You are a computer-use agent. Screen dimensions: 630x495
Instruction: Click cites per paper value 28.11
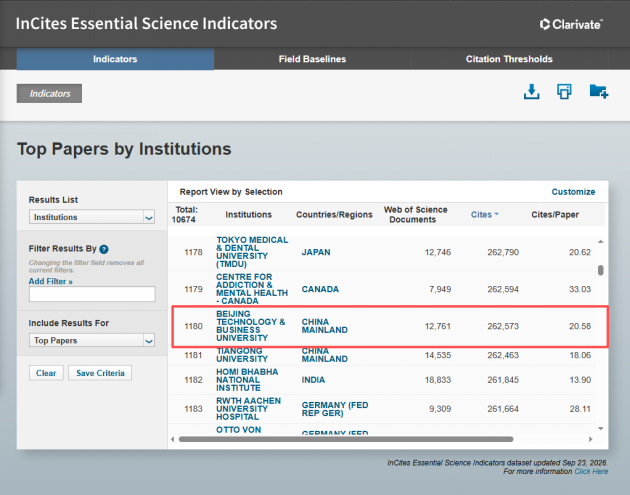click(580, 409)
